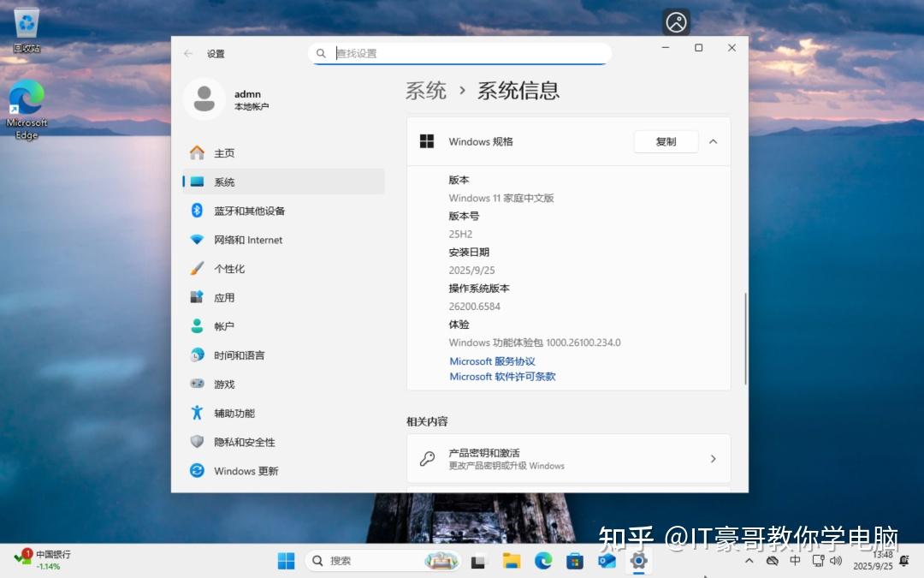The image size is (924, 578).
Task: Open the clock showing 13:48
Action: pyautogui.click(x=873, y=560)
